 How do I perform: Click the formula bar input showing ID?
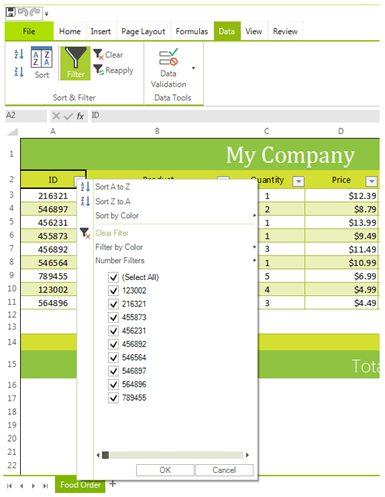235,116
